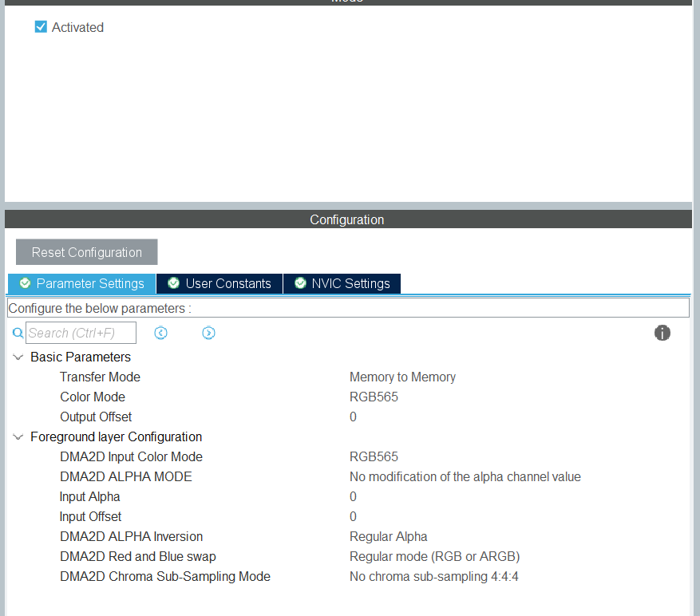Edit the Output Offset value
The height and width of the screenshot is (616, 700).
[x=353, y=417]
